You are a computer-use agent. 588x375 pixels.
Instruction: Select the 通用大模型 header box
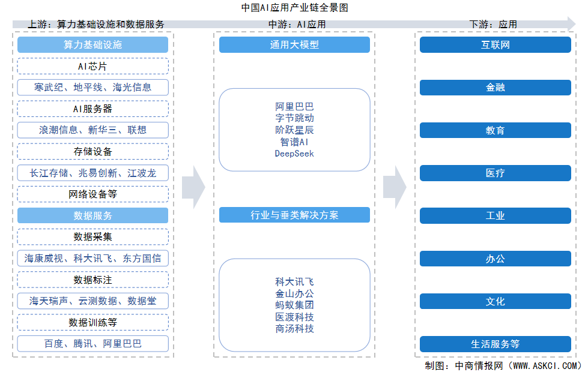[x=294, y=44]
